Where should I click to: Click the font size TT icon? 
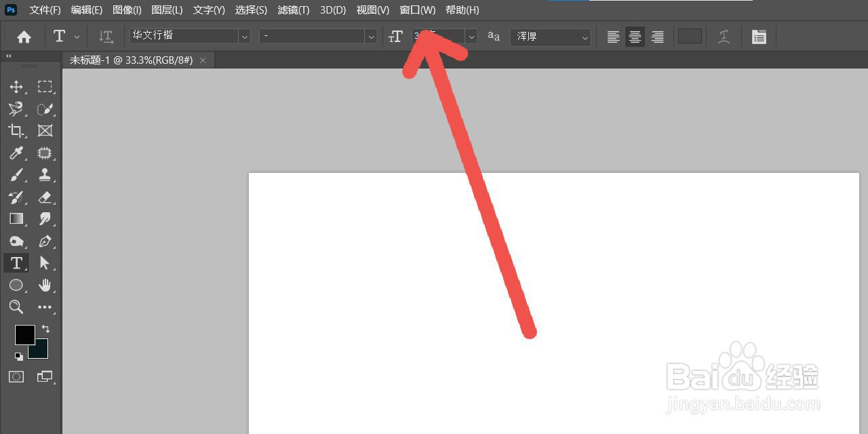[395, 37]
